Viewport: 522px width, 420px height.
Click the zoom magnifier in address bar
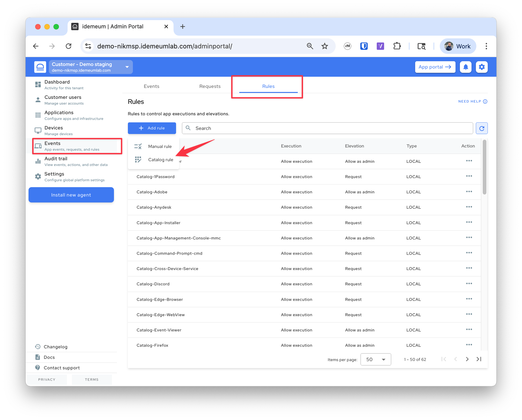click(310, 46)
